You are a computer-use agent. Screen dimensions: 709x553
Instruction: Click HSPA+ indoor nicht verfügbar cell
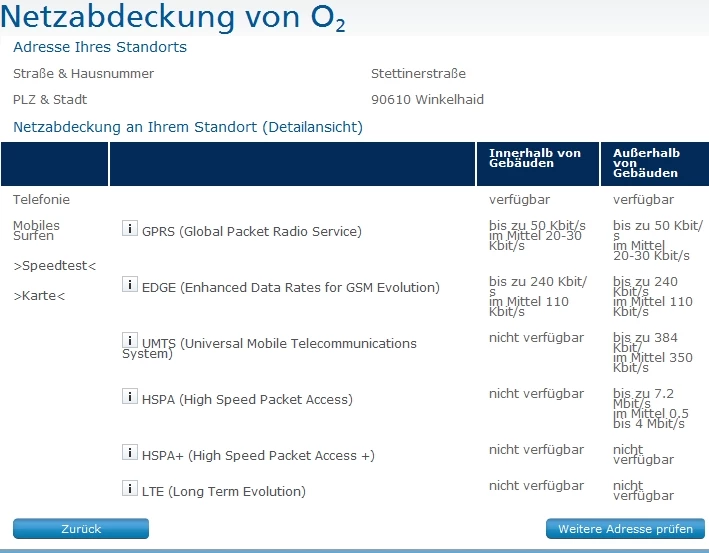(x=536, y=450)
